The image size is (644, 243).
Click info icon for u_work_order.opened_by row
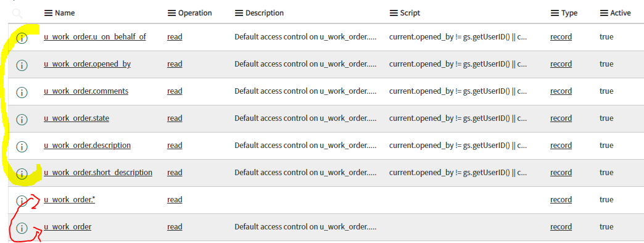pos(22,65)
